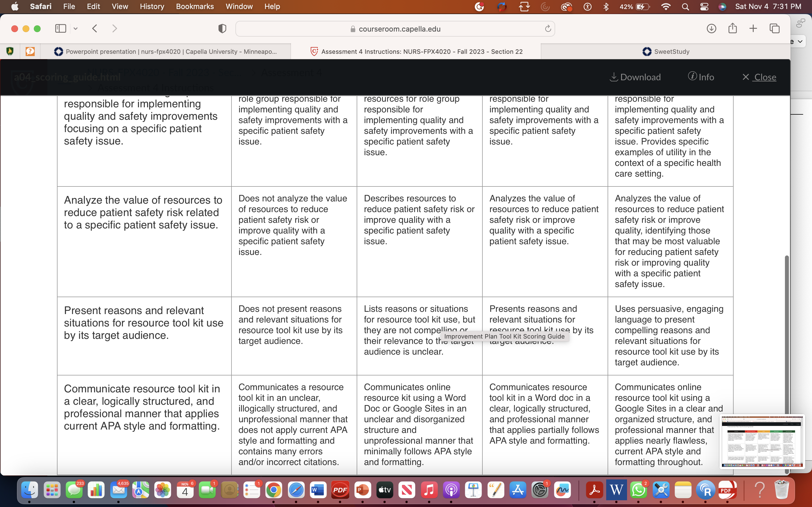The height and width of the screenshot is (507, 812).
Task: Open the Bookmarks menu
Action: 195,6
